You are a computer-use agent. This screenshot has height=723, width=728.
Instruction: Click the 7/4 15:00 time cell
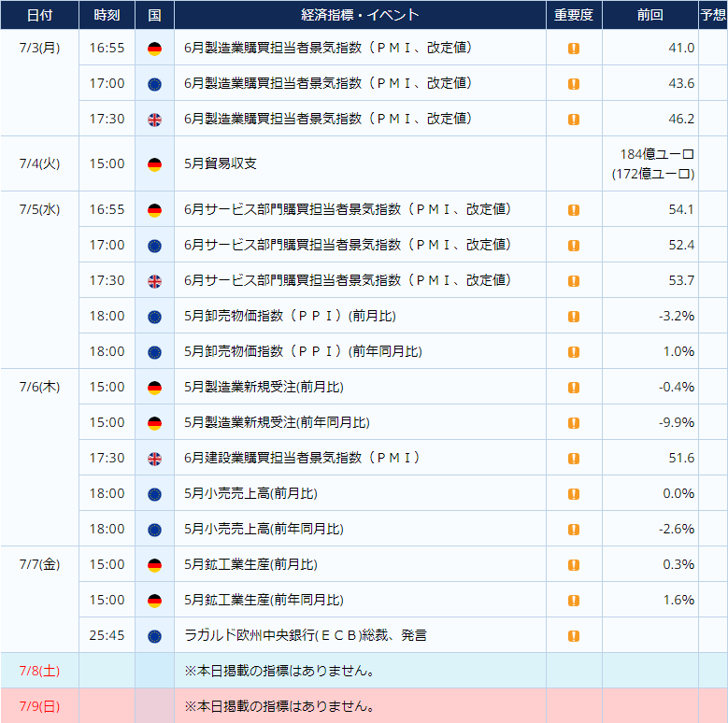(107, 163)
